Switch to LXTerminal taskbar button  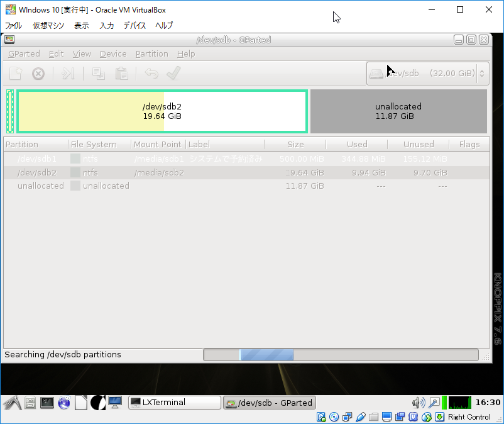(x=175, y=403)
